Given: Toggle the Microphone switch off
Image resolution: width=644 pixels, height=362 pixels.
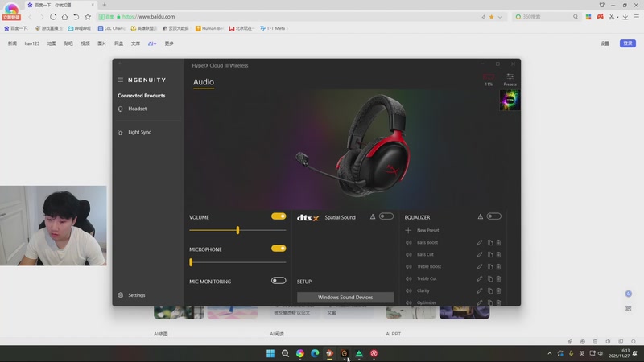Looking at the screenshot, I should (279, 249).
